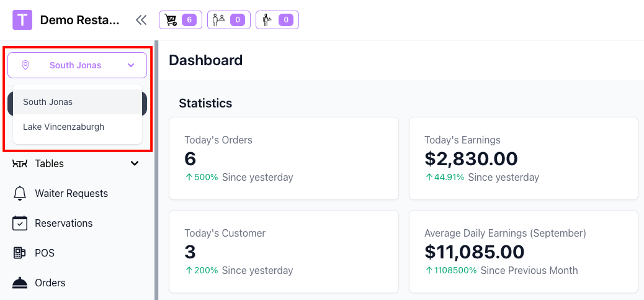644x300 pixels.
Task: Click the Reservations calendar icon
Action: click(x=20, y=223)
